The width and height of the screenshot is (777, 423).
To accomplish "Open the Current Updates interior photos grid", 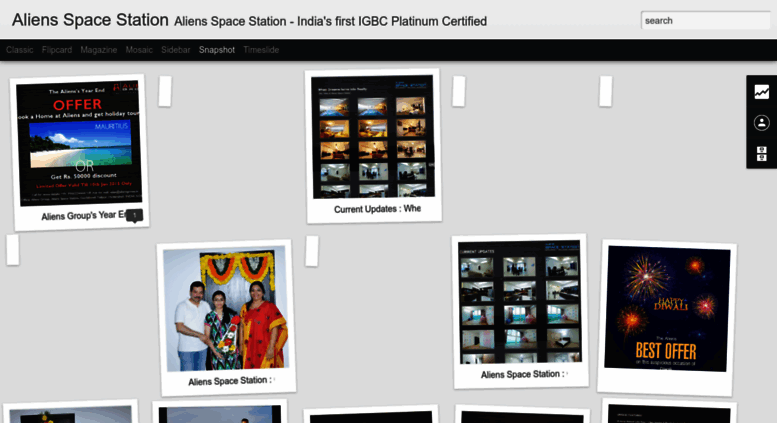I will tap(373, 137).
